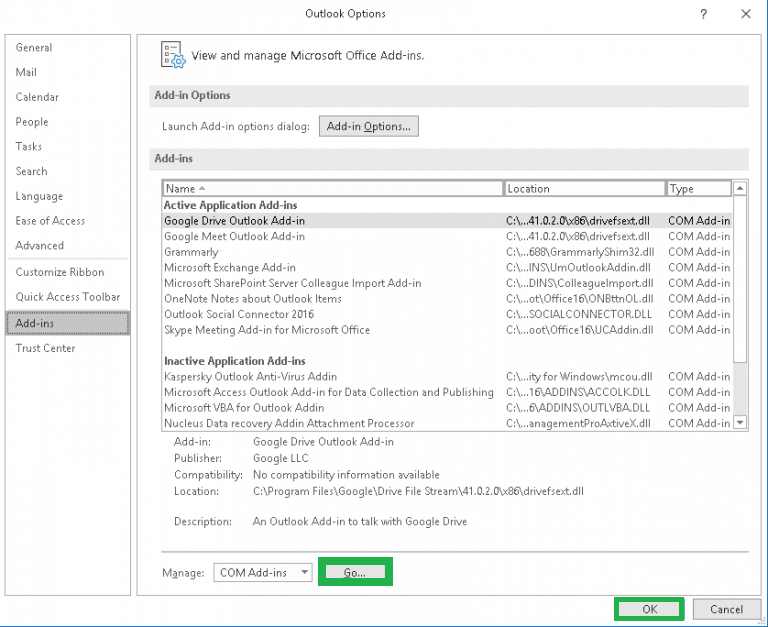Click the mcou.dll location cell
768x627 pixels.
pos(579,377)
